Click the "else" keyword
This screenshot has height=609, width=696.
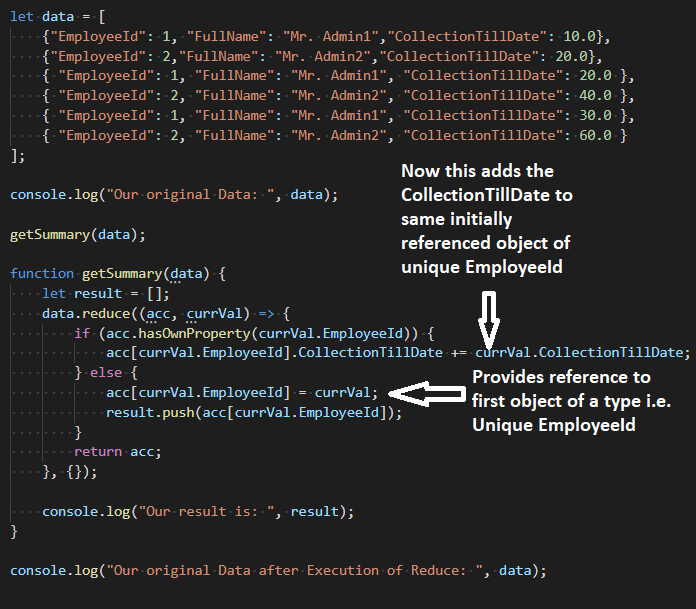[x=106, y=372]
